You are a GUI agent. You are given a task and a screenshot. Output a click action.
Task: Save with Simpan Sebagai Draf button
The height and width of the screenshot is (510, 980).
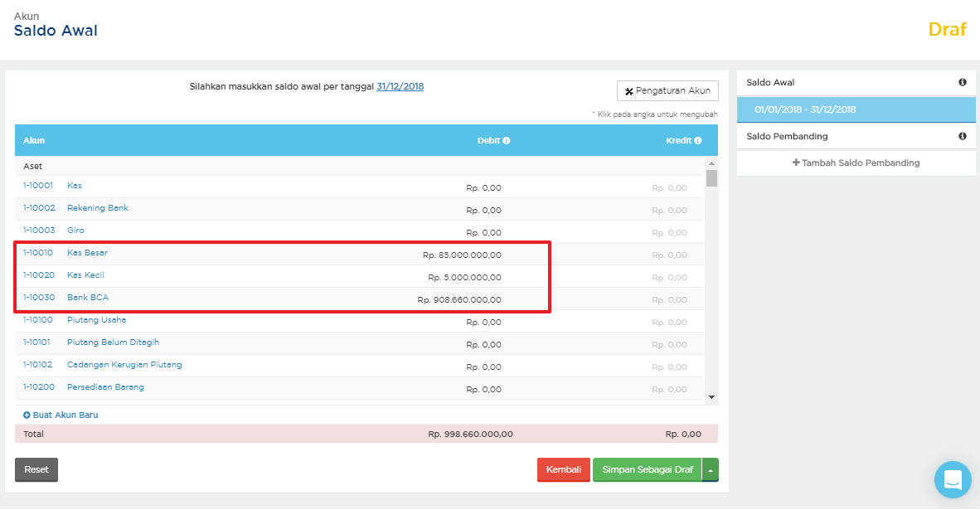[x=647, y=469]
